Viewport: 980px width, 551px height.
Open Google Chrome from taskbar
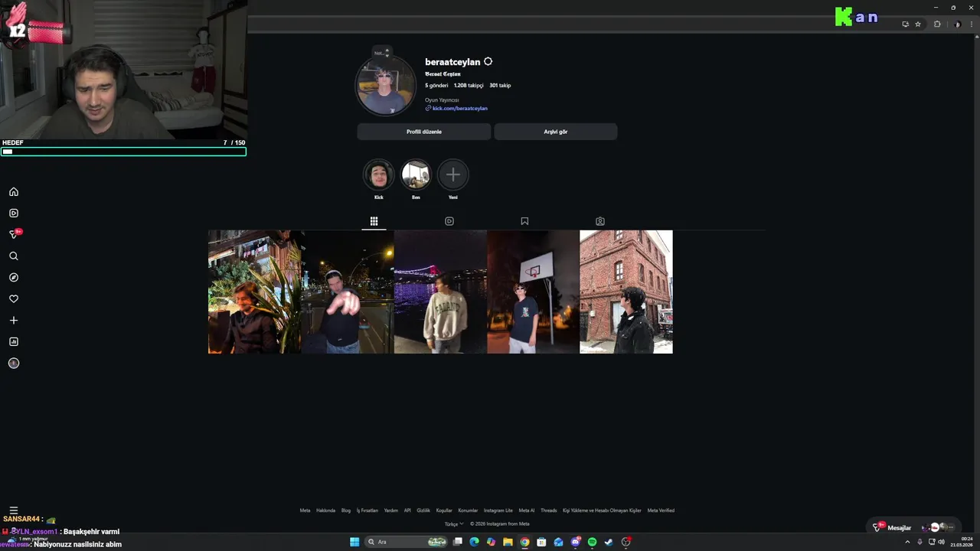coord(524,542)
